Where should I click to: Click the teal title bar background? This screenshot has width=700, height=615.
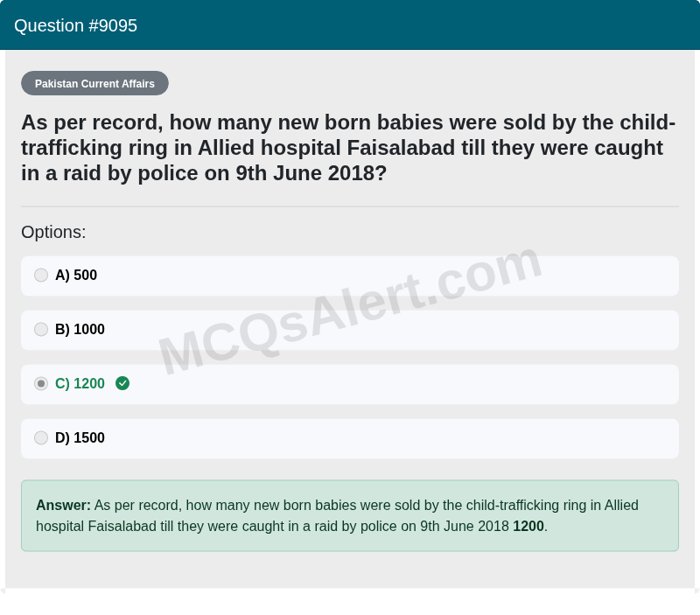click(437, 25)
